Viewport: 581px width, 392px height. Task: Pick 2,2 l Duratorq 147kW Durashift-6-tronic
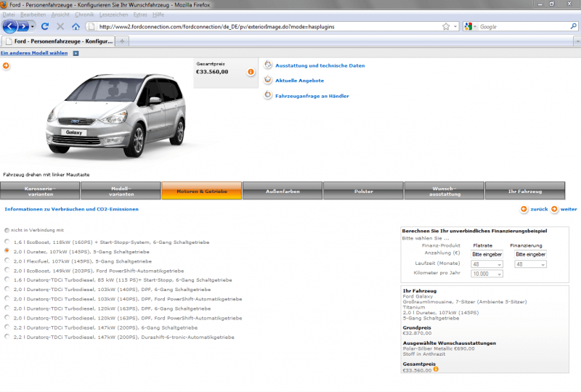pyautogui.click(x=7, y=337)
